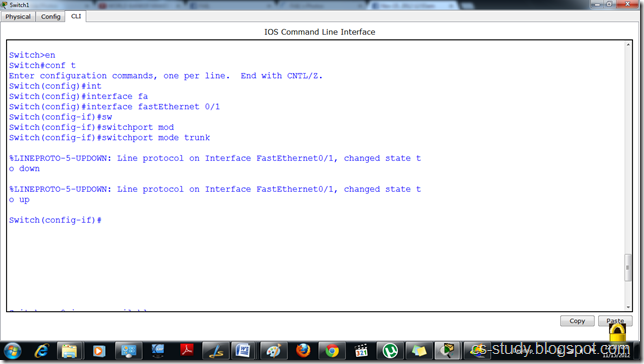Open the Adobe Reader taskbar icon
This screenshot has height=364, width=644.
[x=187, y=351]
